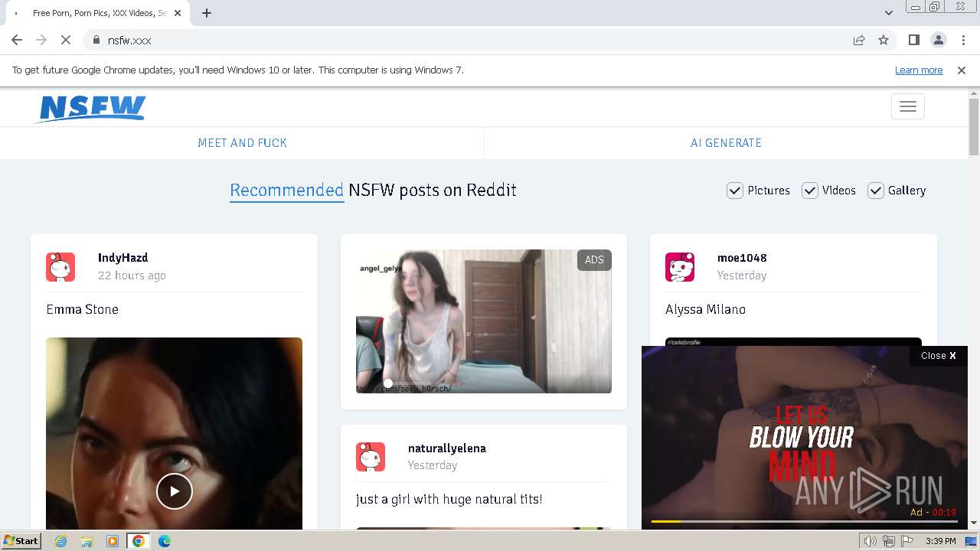Open the IndyHazd username link

click(122, 258)
